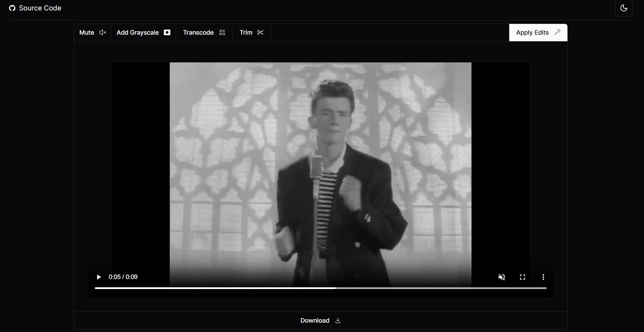Click Apply Edits button
Image resolution: width=644 pixels, height=332 pixels.
(x=538, y=33)
